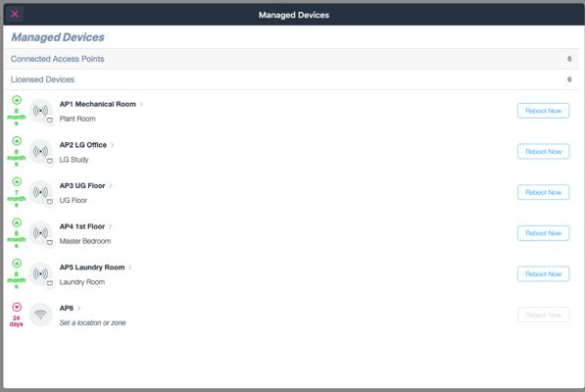Reboot AP2 LG Office now
585x392 pixels.
tap(543, 152)
